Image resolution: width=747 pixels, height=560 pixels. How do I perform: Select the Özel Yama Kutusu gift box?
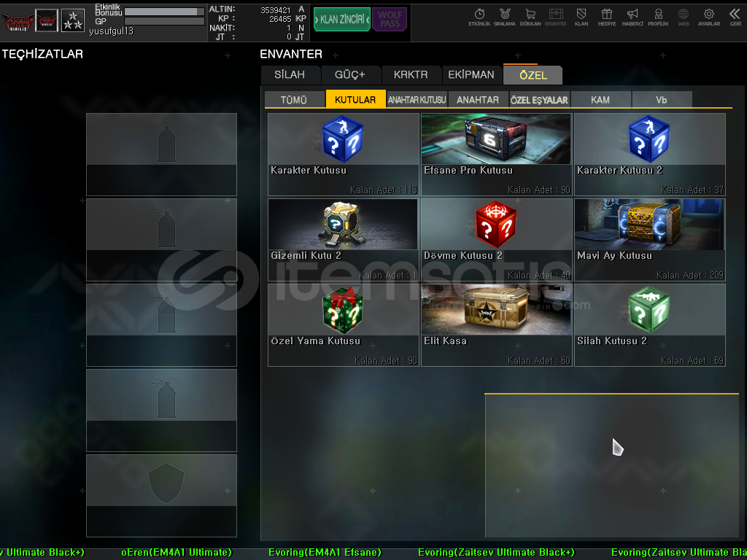[343, 325]
